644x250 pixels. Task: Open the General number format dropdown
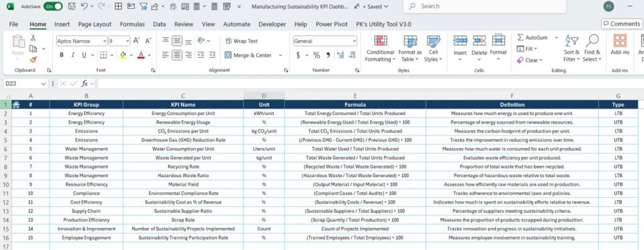point(354,41)
